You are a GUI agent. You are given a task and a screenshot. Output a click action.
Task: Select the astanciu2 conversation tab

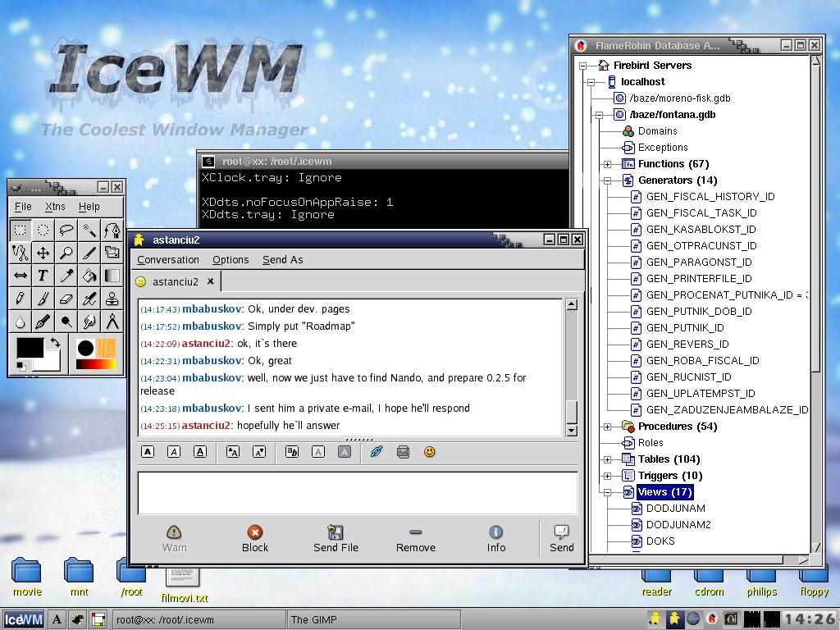click(176, 282)
